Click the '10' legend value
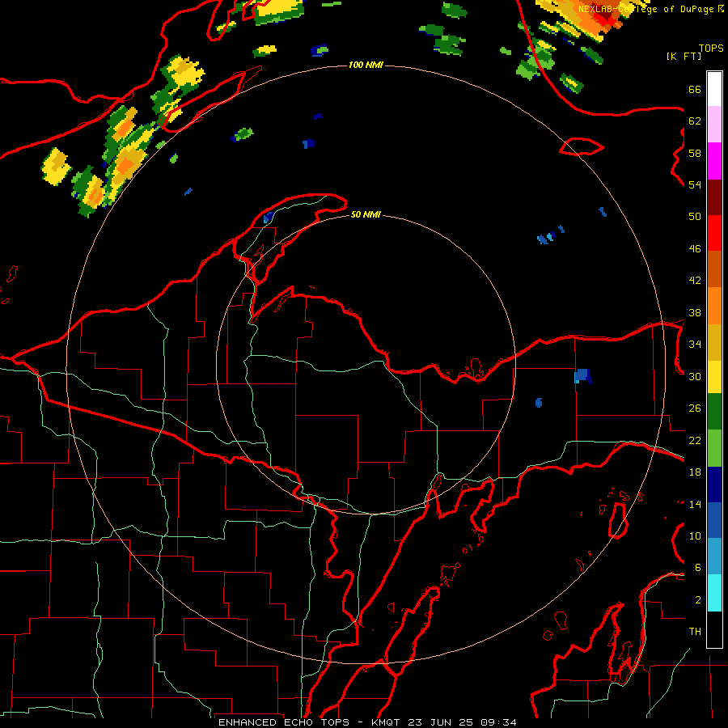Image resolution: width=728 pixels, height=728 pixels. point(695,535)
